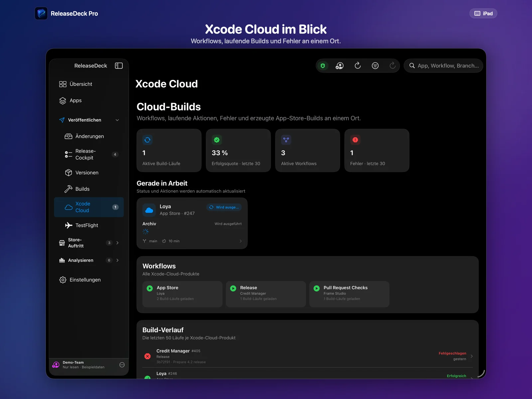Image resolution: width=532 pixels, height=399 pixels.
Task: Open the account switcher icon in toolbar
Action: (339, 66)
